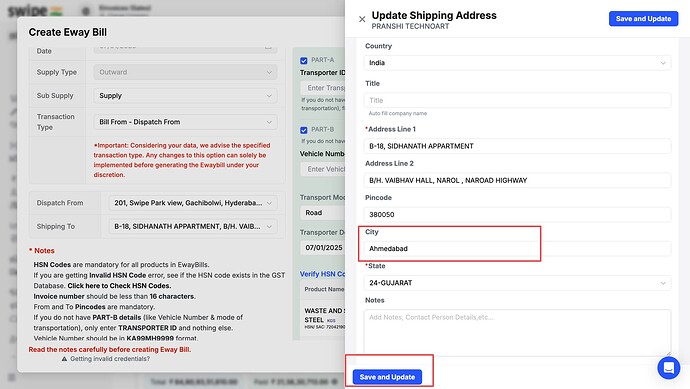690x389 pixels.
Task: Click the transporter date field 07/01/2025
Action: [x=323, y=248]
